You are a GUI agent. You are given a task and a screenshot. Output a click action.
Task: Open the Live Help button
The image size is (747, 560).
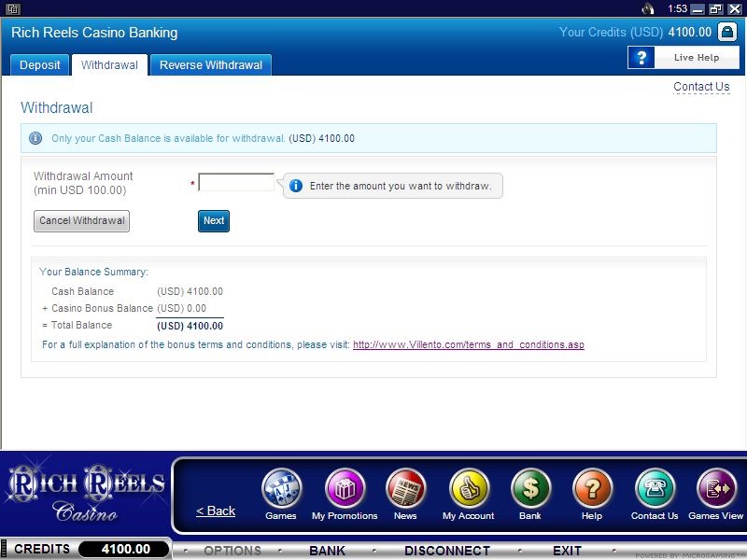(684, 58)
